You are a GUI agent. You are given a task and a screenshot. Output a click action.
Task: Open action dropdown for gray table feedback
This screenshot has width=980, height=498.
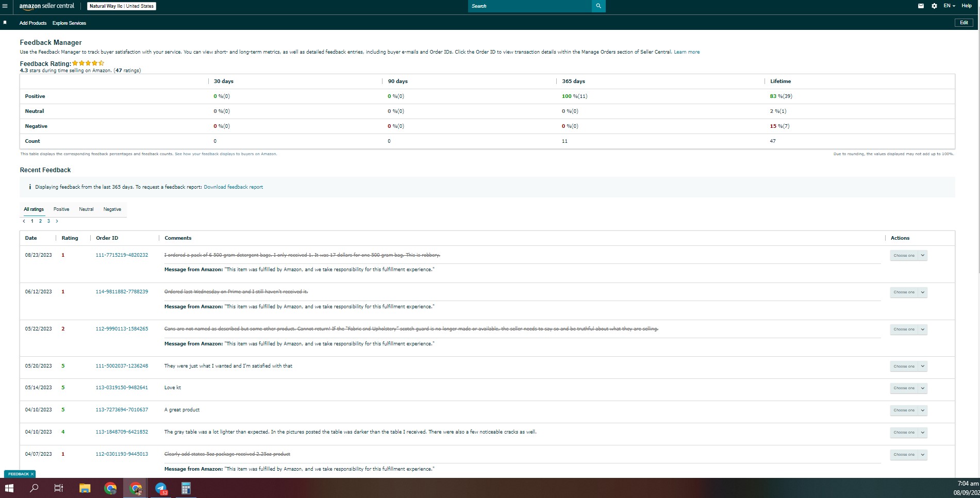pos(908,433)
